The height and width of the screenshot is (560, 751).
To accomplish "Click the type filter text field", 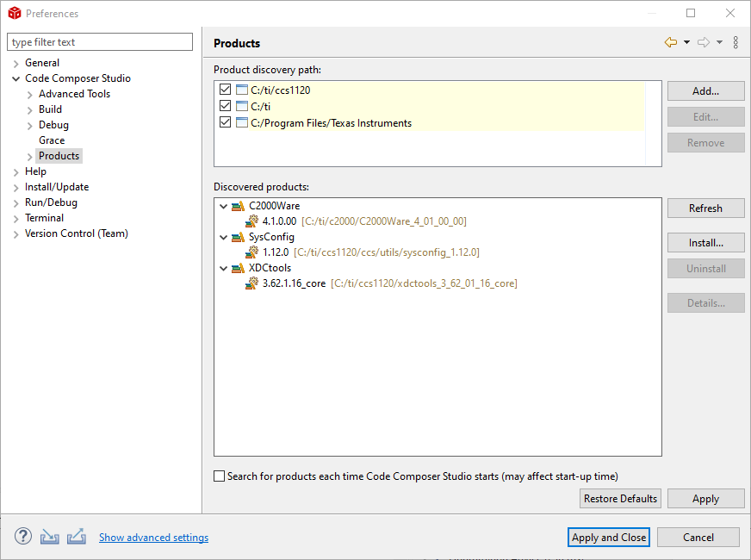I will (x=100, y=42).
